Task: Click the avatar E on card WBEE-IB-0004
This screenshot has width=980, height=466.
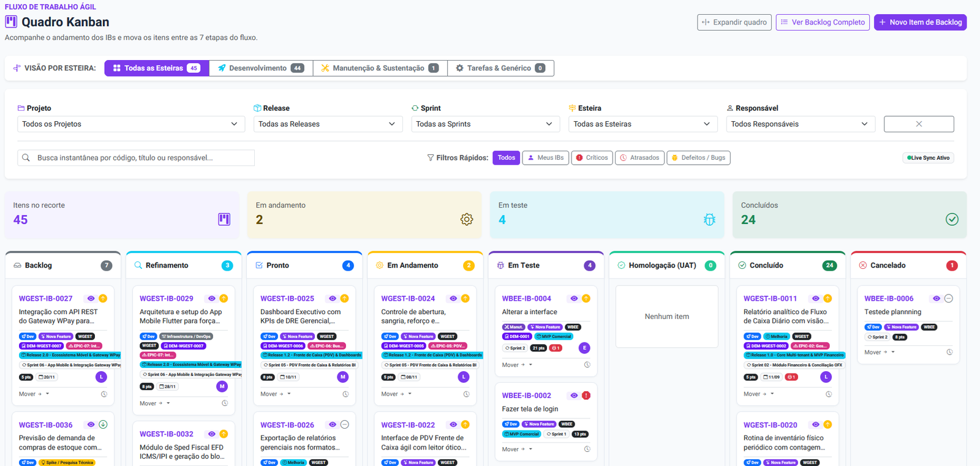Action: [584, 348]
